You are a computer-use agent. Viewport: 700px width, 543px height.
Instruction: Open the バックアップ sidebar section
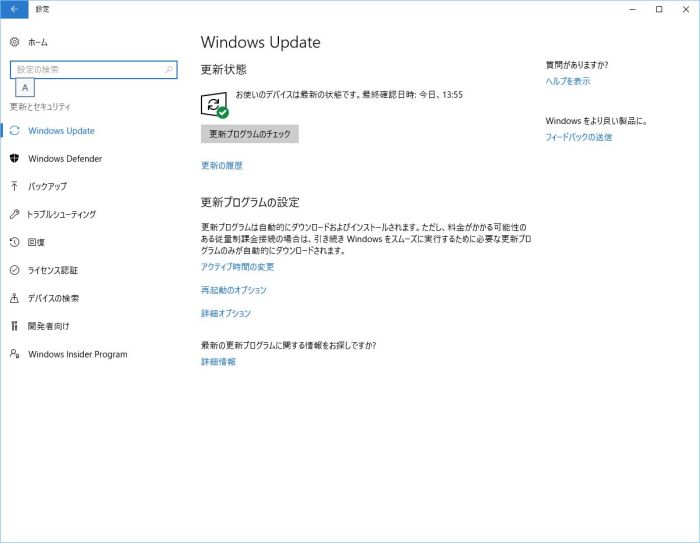pos(47,186)
